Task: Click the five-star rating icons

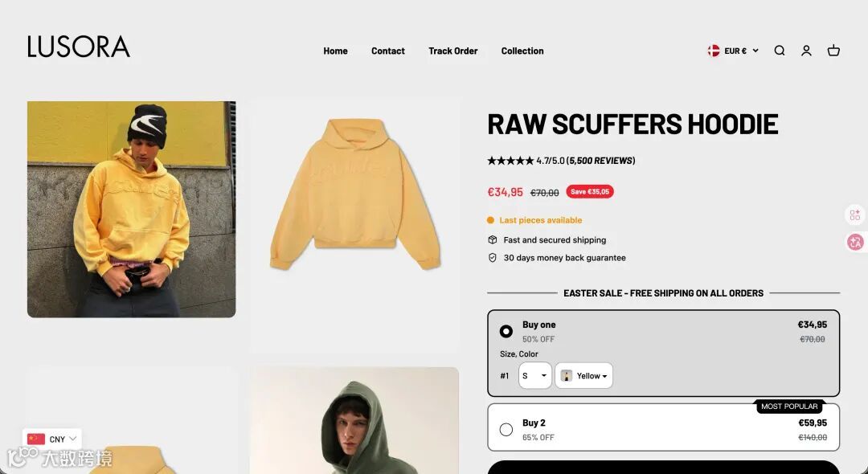Action: coord(510,161)
